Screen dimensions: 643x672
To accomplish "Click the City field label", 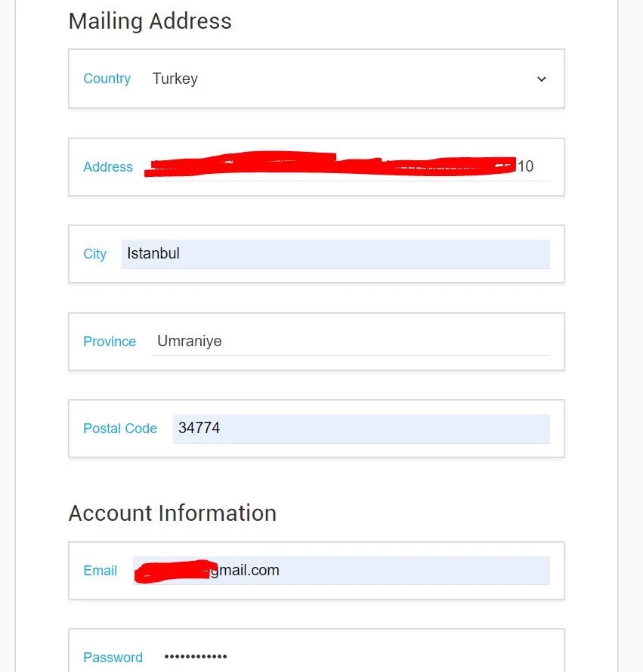I will (x=94, y=254).
